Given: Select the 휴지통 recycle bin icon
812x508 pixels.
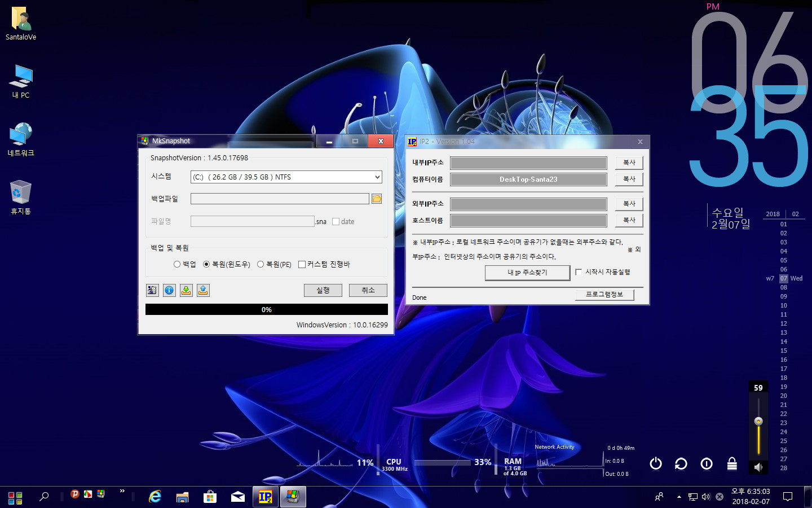Looking at the screenshot, I should click(21, 198).
